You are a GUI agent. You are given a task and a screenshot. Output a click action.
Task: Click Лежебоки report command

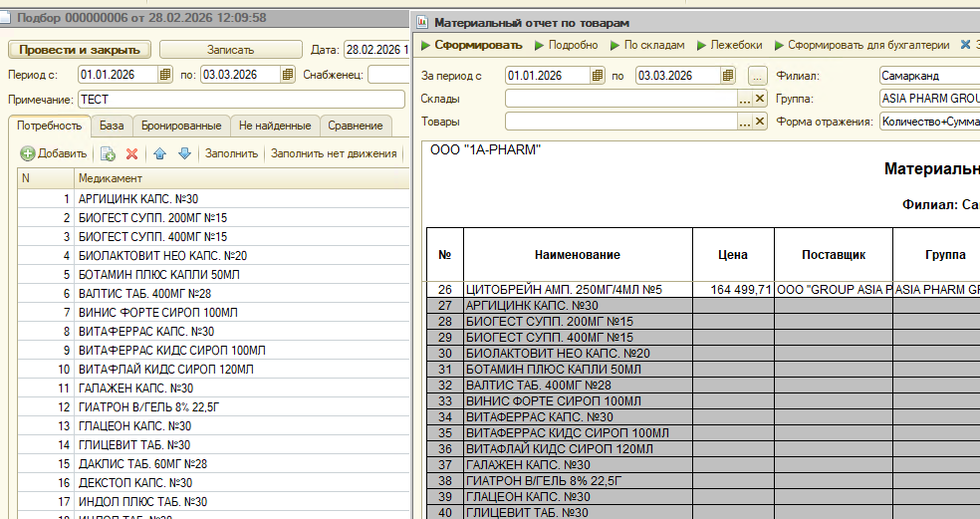(729, 45)
